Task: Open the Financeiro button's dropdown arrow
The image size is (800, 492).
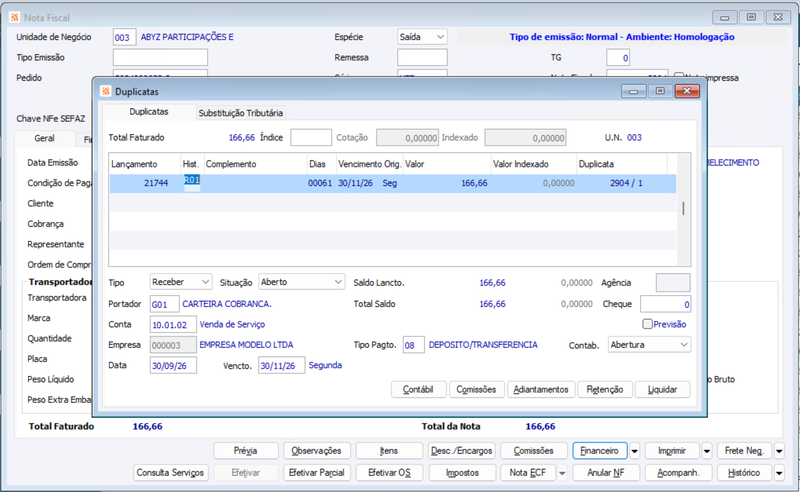Action: click(634, 451)
